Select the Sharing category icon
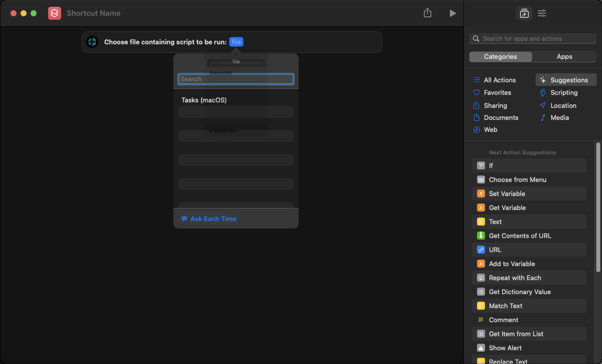The image size is (602, 364). point(477,105)
